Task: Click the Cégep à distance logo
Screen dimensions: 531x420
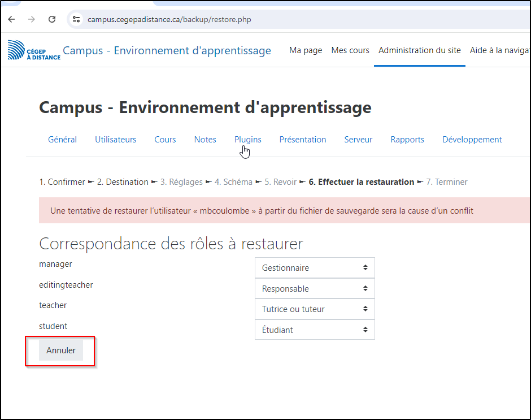Action: (x=34, y=50)
